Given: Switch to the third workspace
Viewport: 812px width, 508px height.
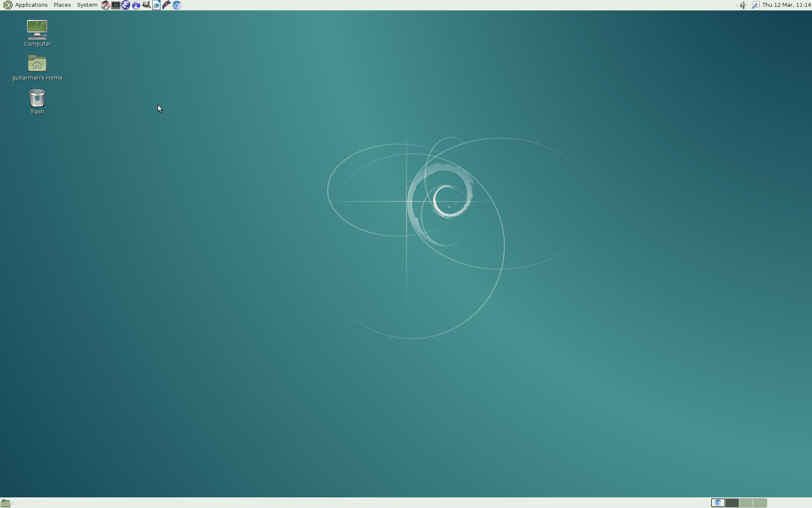Looking at the screenshot, I should click(746, 503).
